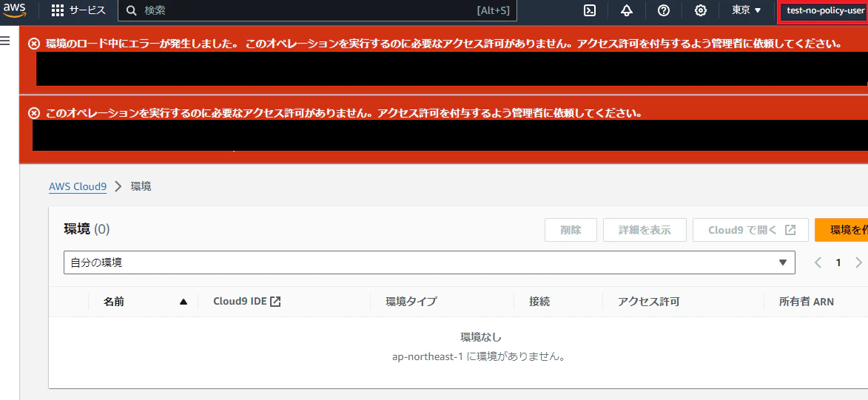This screenshot has height=400, width=868.
Task: Toggle the hamburger side navigation menu
Action: [x=5, y=41]
